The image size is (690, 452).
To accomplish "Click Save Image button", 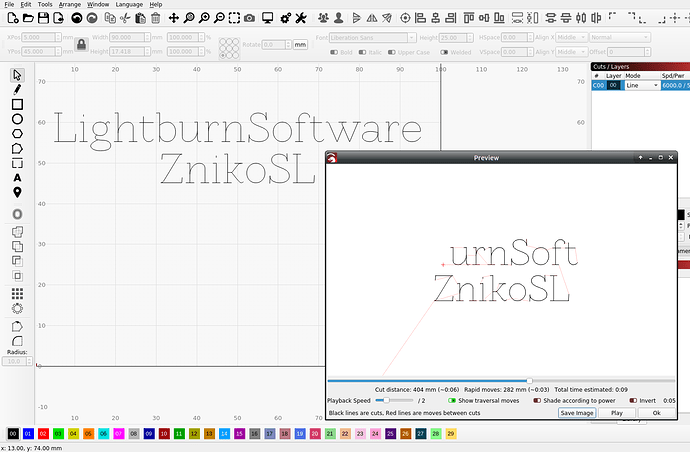I will 577,413.
